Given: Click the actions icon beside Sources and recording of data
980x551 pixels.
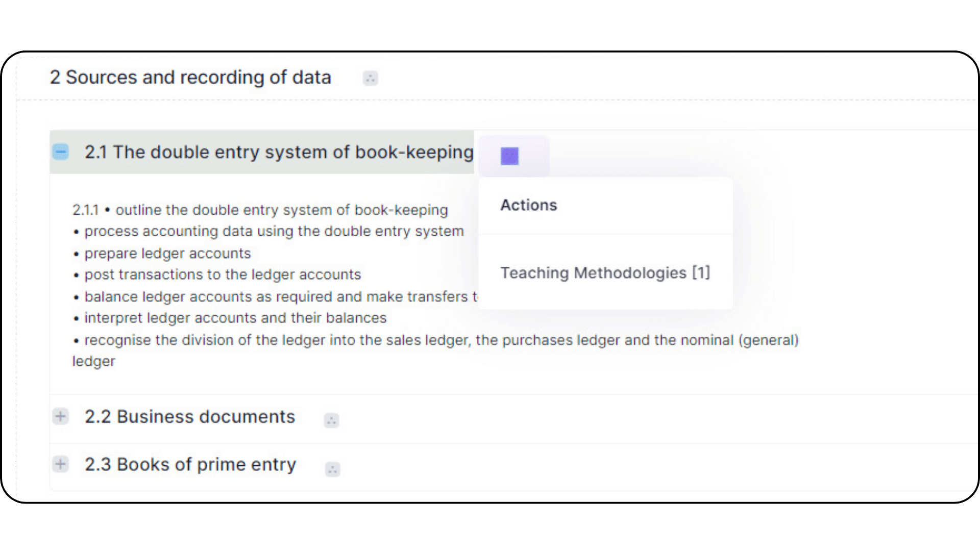Looking at the screenshot, I should 370,79.
